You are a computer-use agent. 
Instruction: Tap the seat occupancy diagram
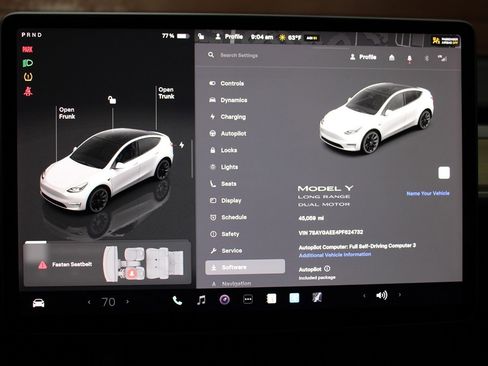143,264
